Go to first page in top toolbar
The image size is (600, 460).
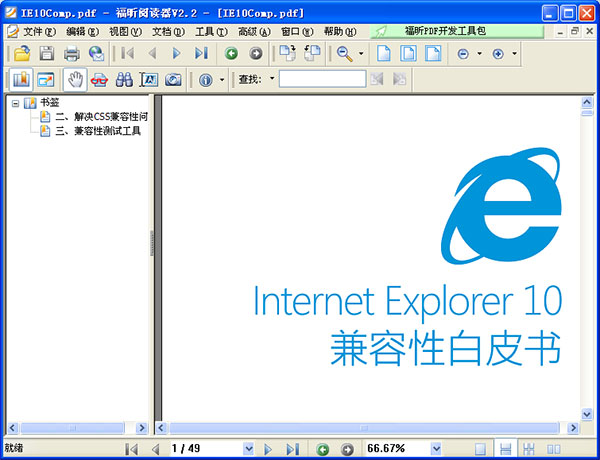[x=127, y=53]
